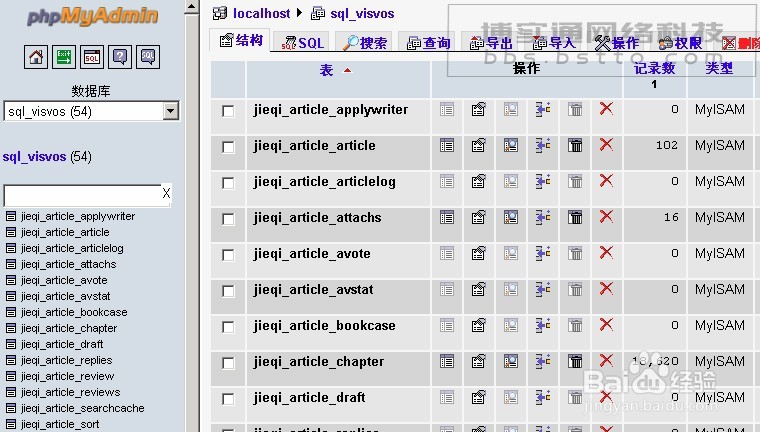
Task: Open jieqi_article_replies in sidebar list
Action: tap(66, 360)
